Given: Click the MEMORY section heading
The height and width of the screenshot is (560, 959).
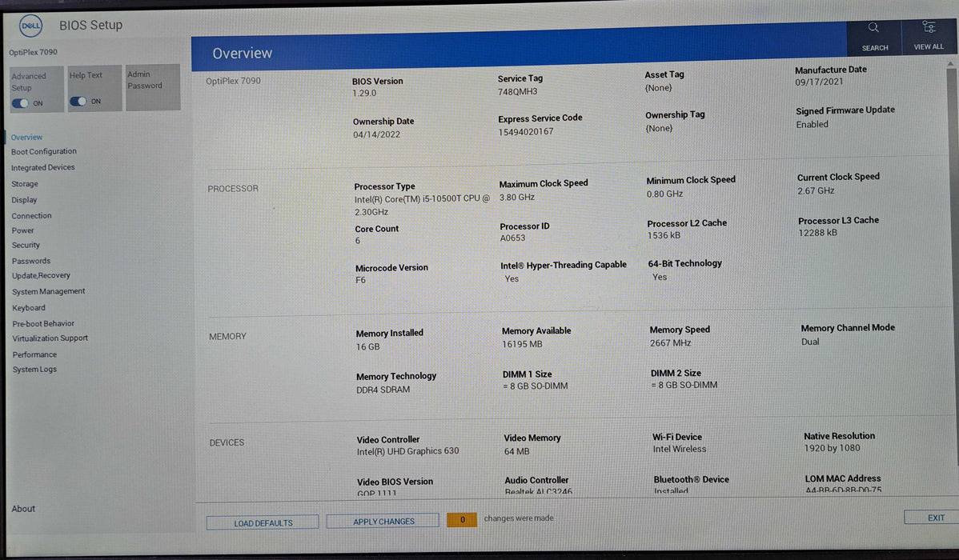Looking at the screenshot, I should pos(227,336).
